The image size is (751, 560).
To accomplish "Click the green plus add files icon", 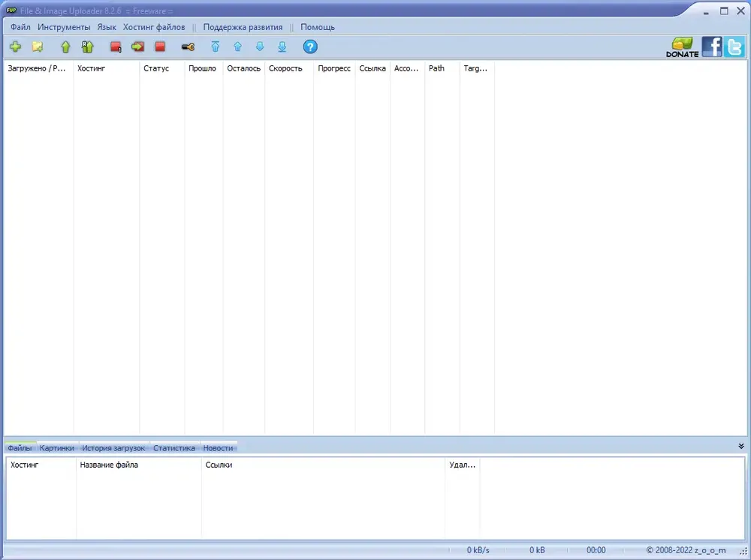I will point(15,47).
